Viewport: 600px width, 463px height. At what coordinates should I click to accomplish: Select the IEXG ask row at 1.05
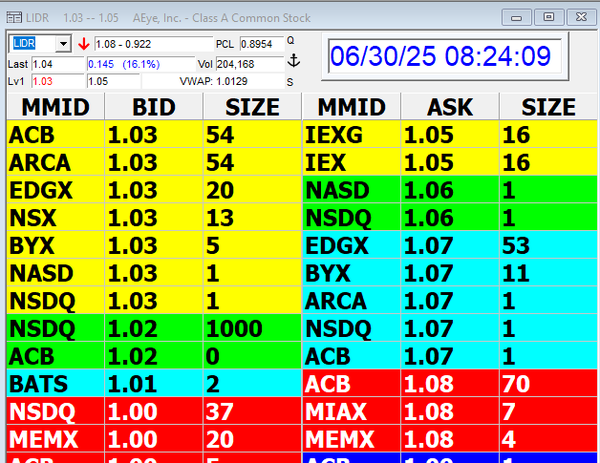[449, 135]
